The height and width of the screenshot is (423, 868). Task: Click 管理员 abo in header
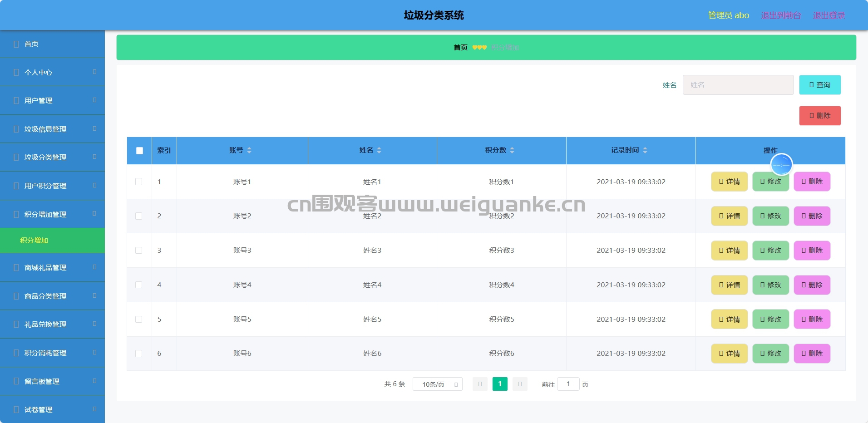[729, 15]
